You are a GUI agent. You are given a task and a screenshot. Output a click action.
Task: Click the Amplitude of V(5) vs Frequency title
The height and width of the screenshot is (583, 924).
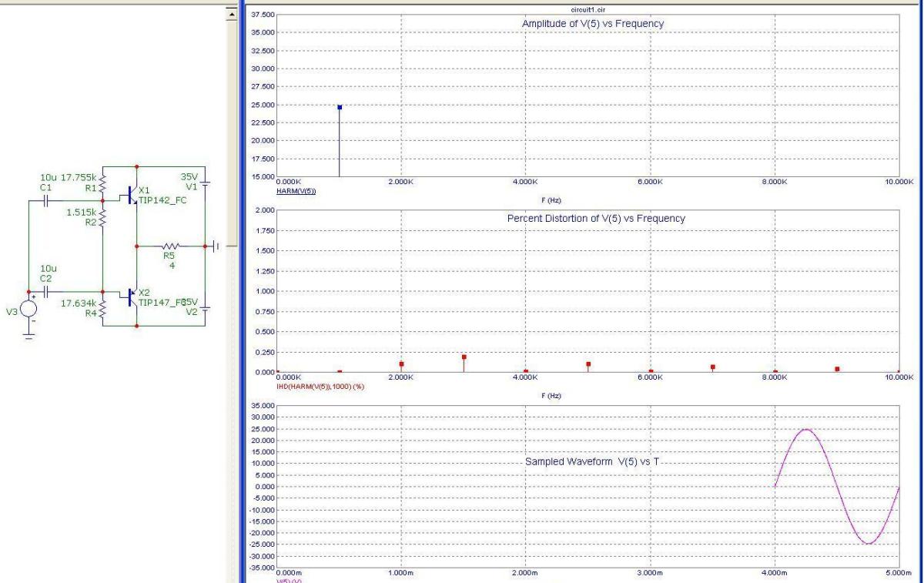click(593, 24)
